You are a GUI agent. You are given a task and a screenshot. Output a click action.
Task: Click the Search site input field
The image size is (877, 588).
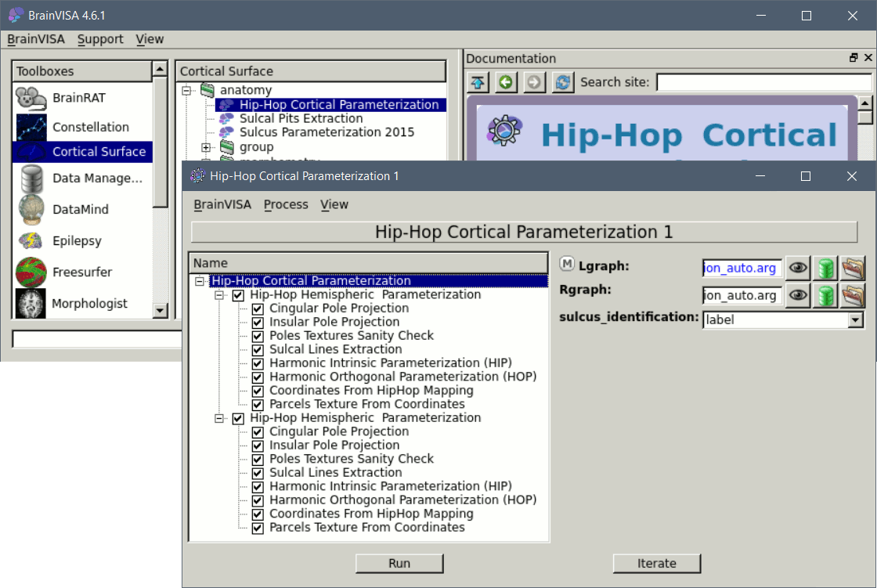tap(763, 82)
